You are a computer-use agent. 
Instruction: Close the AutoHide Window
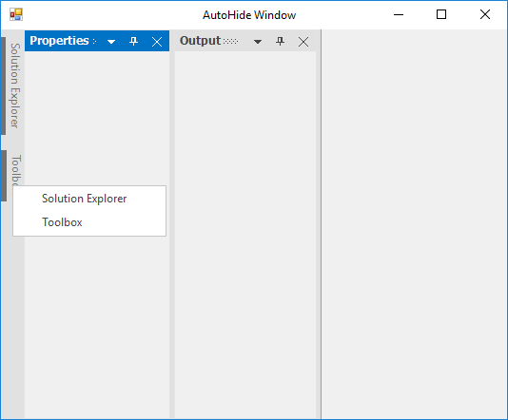click(x=485, y=14)
